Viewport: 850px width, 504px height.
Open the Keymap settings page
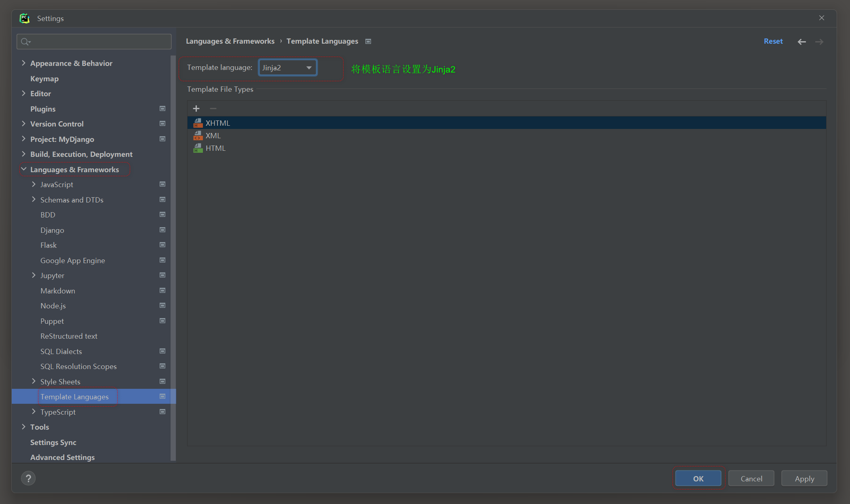[x=44, y=78]
